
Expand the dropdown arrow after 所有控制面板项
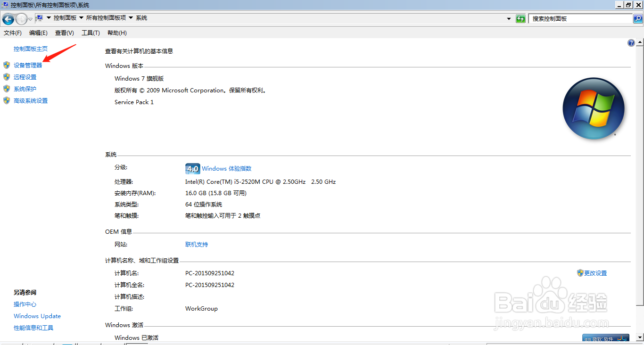131,18
